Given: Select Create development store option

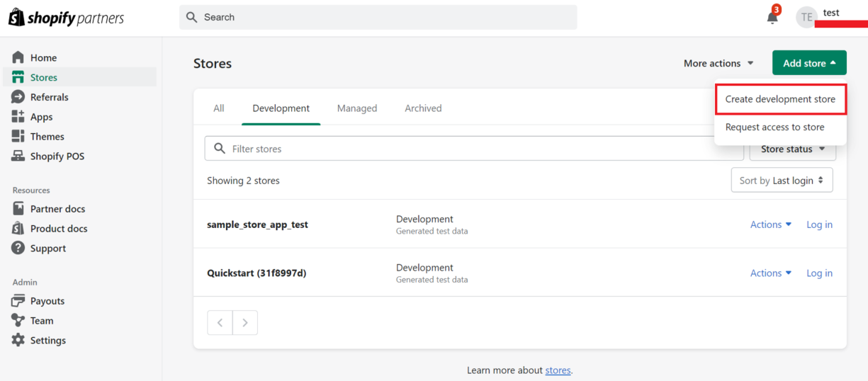Looking at the screenshot, I should 780,99.
